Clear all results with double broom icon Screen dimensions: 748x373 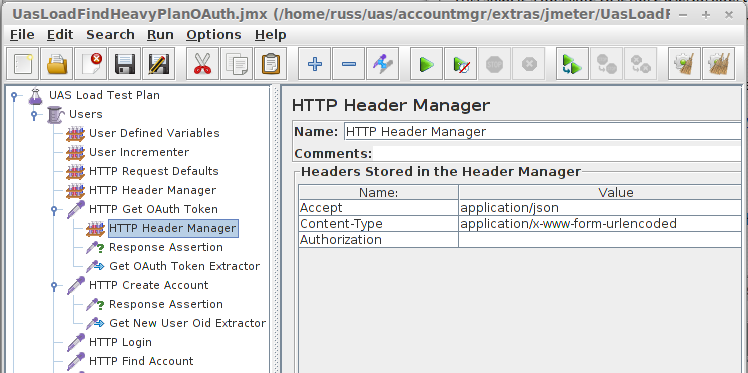(x=718, y=63)
